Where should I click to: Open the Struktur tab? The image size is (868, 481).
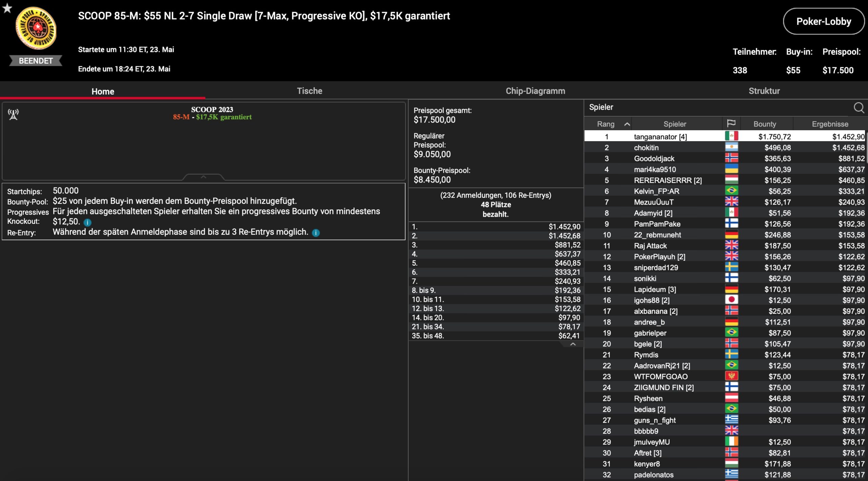pos(764,91)
